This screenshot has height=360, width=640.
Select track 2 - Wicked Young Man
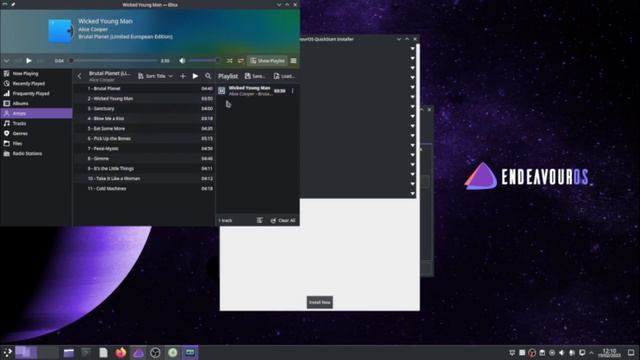(x=144, y=98)
